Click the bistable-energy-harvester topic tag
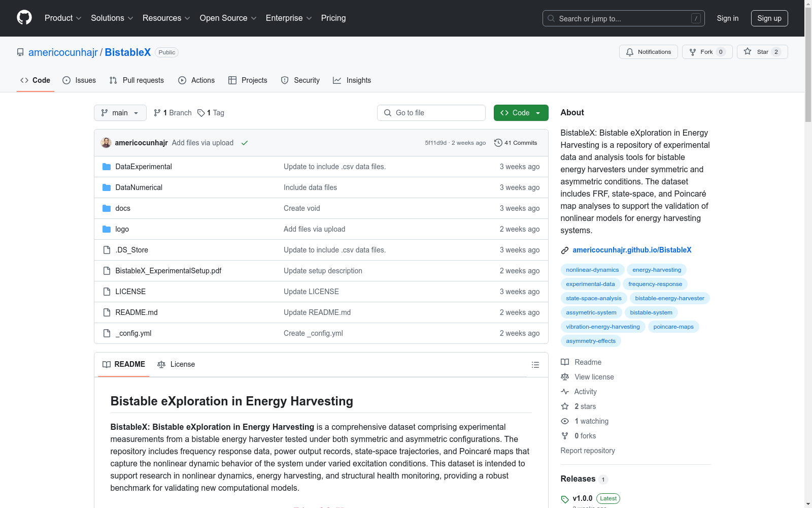The height and width of the screenshot is (508, 812). 669,298
